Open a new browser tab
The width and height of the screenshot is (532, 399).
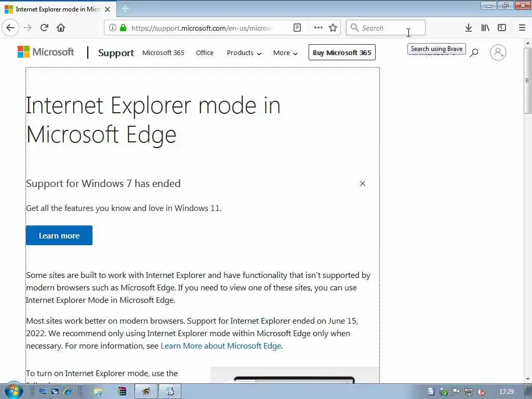[125, 9]
